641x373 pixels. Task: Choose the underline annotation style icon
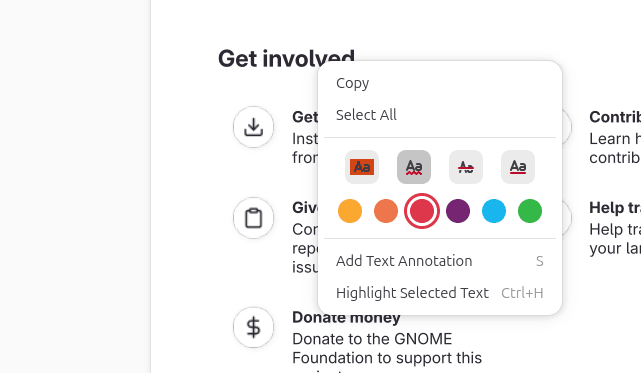click(518, 167)
